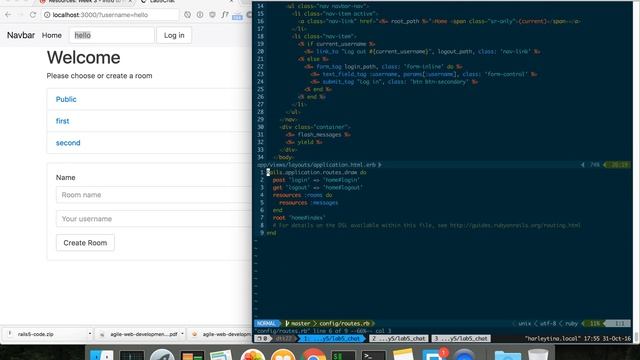Open Google Chrome from the dock
This screenshot has height=360, width=640.
313,354
